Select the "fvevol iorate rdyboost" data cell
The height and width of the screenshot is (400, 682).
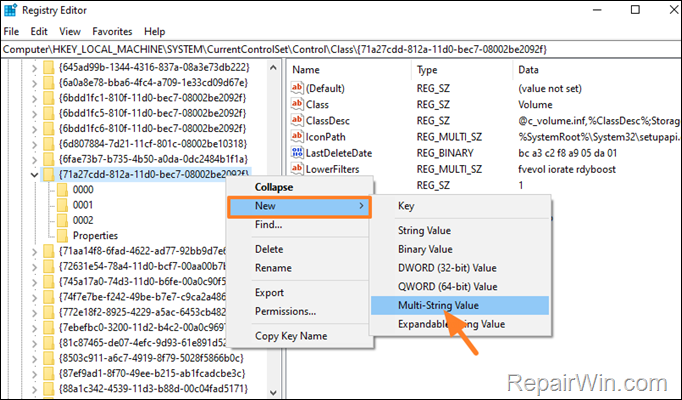point(567,169)
